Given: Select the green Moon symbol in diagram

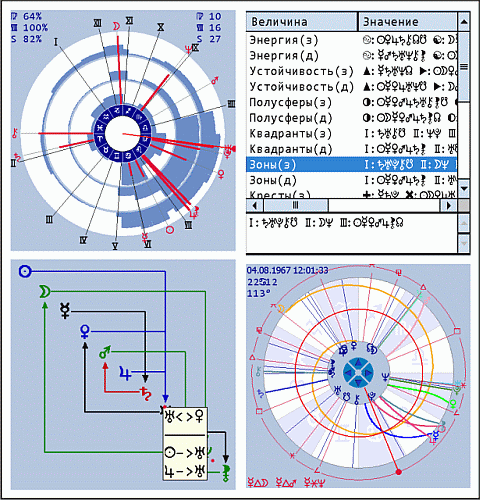Looking at the screenshot, I should 44,292.
